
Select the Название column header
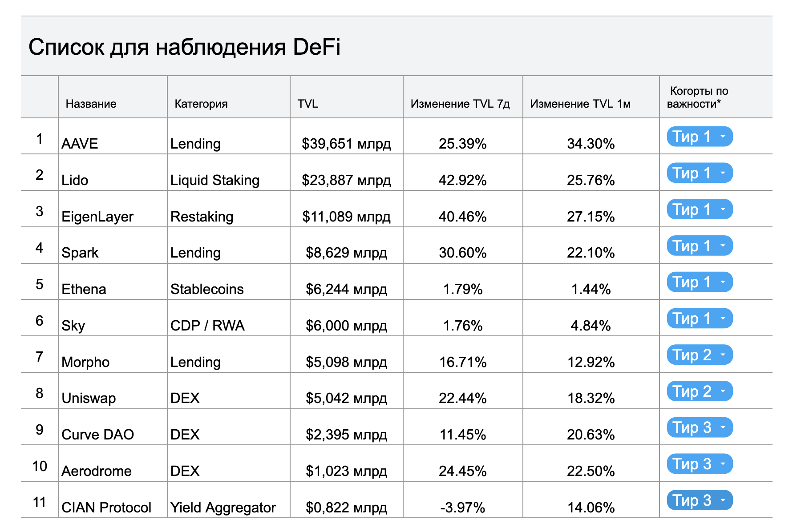click(x=113, y=97)
